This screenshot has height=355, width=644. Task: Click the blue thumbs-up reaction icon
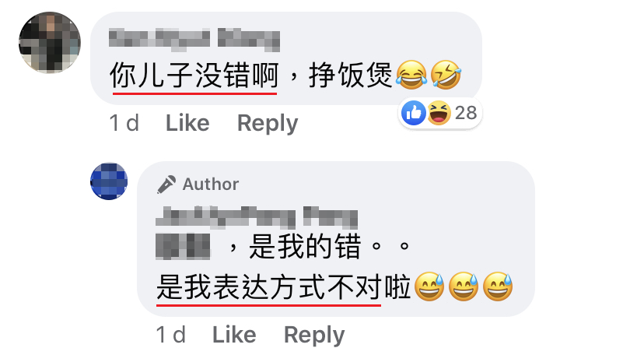tap(413, 113)
